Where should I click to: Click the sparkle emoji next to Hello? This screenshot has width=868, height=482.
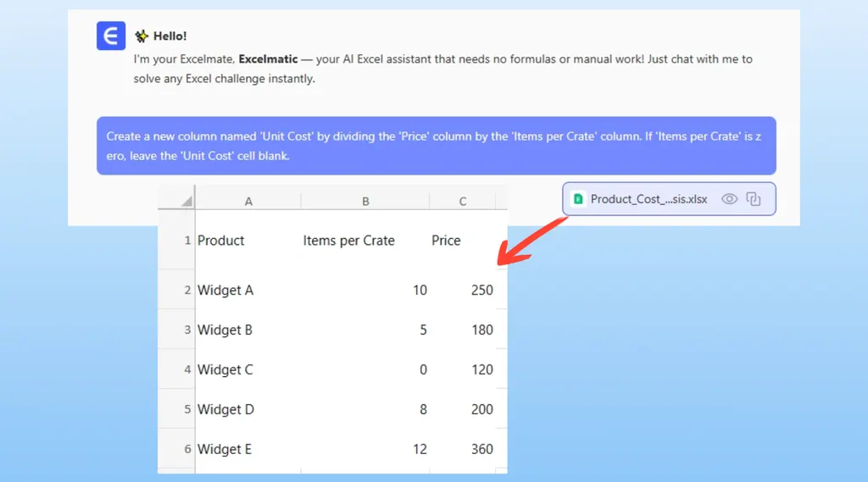[x=142, y=36]
